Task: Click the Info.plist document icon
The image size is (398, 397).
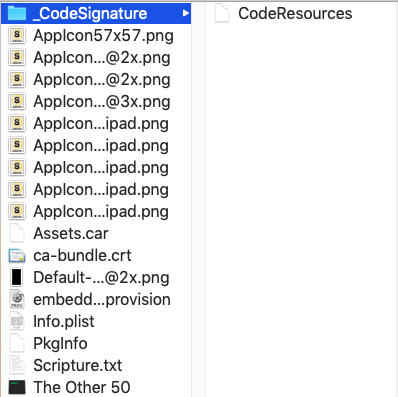Action: coord(17,321)
